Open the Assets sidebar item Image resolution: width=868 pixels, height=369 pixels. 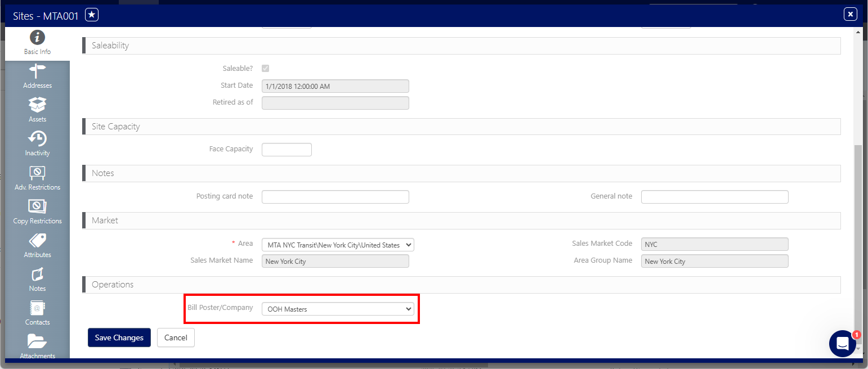tap(37, 111)
